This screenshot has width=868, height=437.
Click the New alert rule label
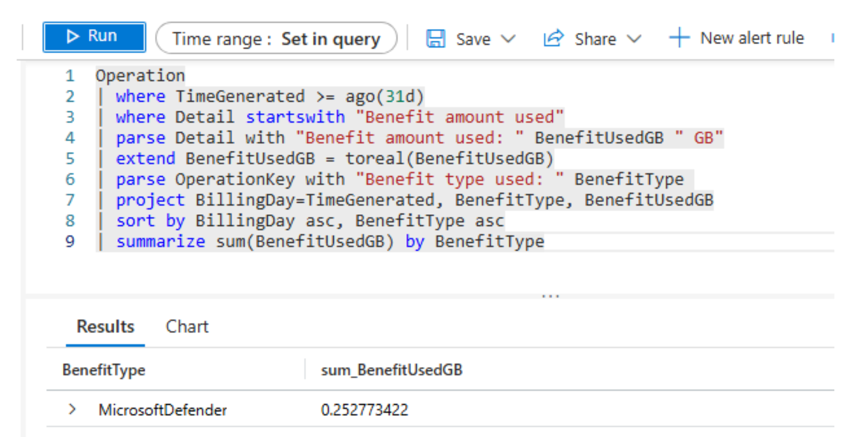click(752, 38)
